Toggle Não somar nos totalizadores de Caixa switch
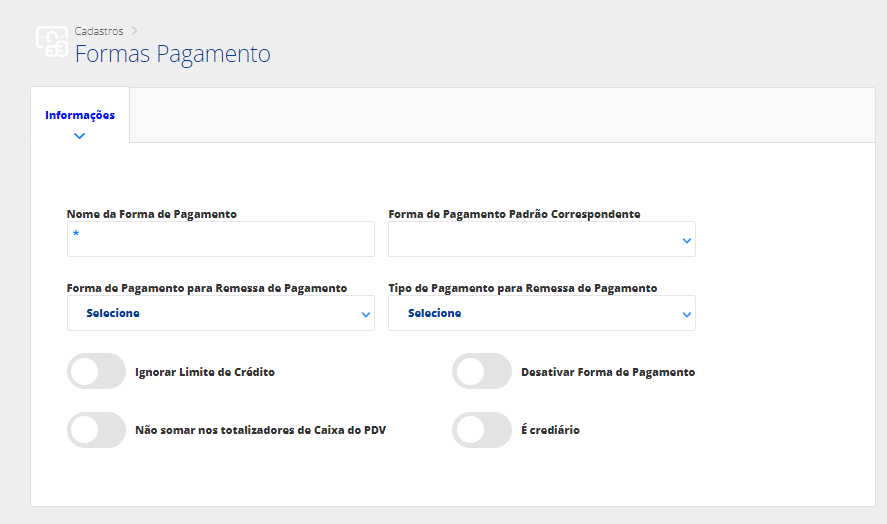Image resolution: width=887 pixels, height=524 pixels. point(96,429)
